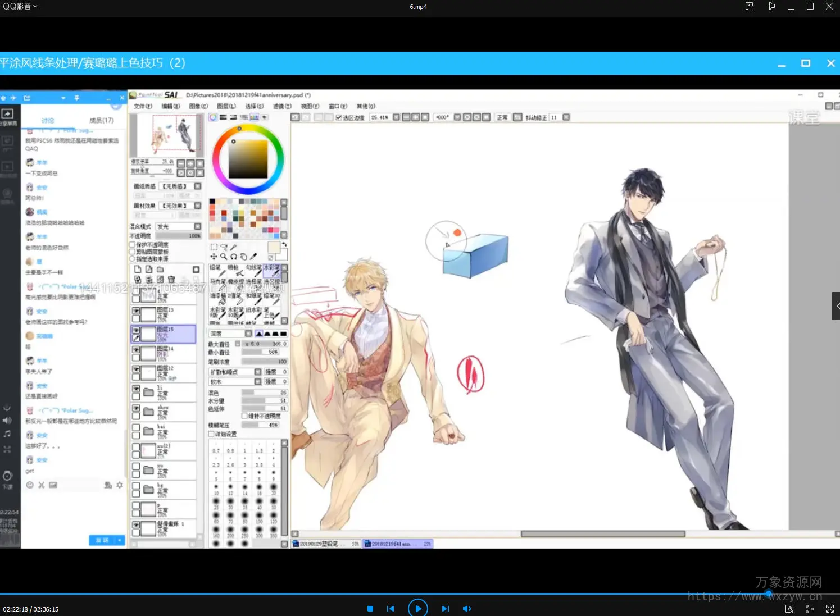Image resolution: width=840 pixels, height=616 pixels.
Task: Click the blue send button in chat
Action: (x=102, y=540)
